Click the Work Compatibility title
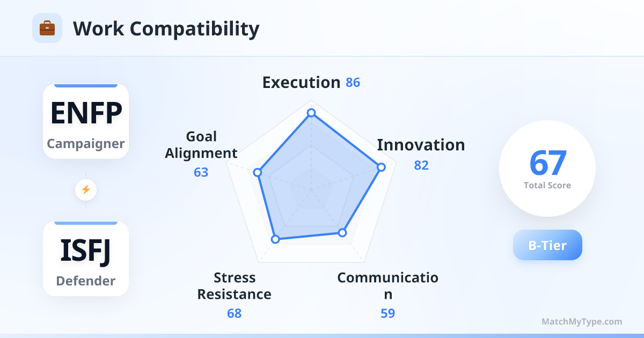 166,28
